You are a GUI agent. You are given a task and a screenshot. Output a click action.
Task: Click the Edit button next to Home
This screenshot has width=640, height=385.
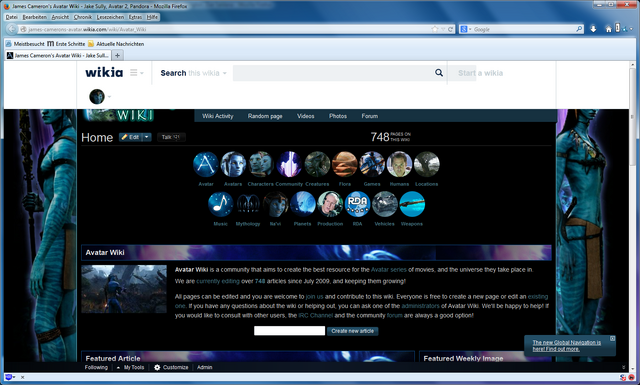(131, 137)
